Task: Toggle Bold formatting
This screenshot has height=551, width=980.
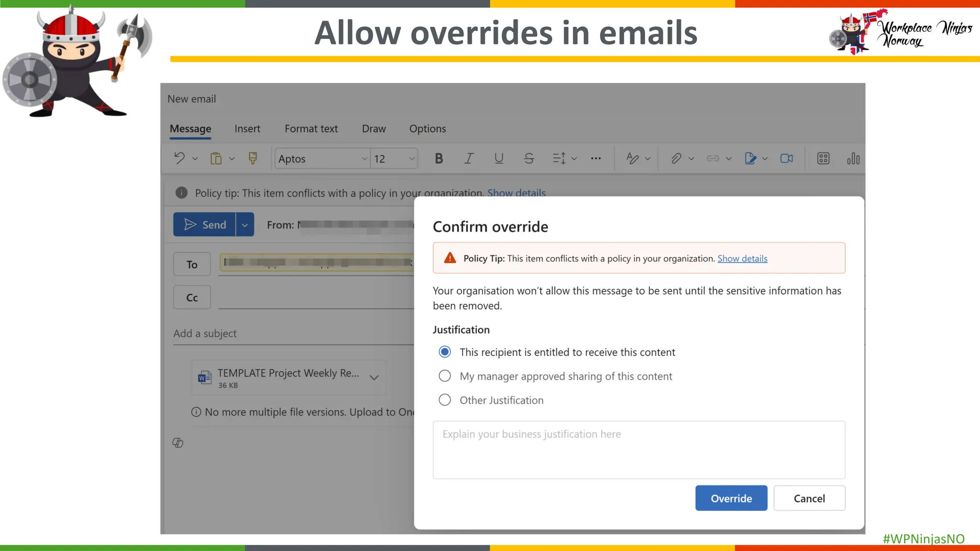Action: (x=438, y=158)
